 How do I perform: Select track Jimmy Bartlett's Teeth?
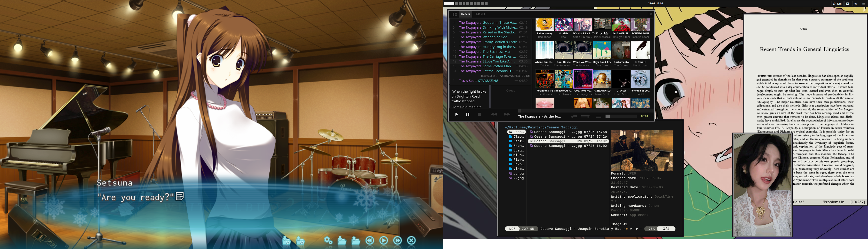(x=490, y=42)
